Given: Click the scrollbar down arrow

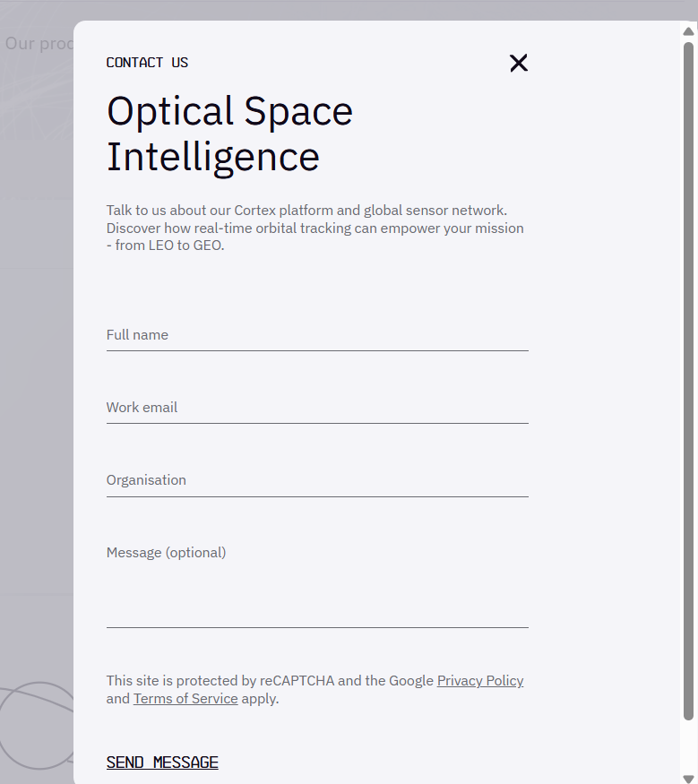Looking at the screenshot, I should tap(688, 778).
